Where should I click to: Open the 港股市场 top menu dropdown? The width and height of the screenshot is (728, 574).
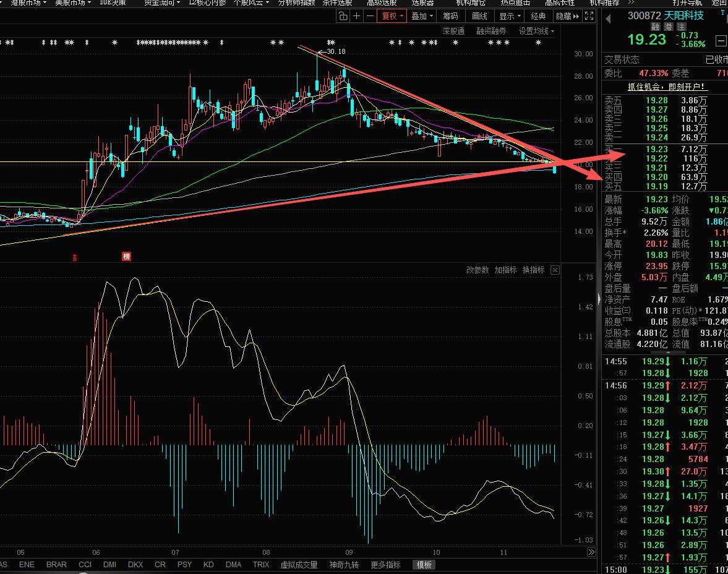tap(28, 3)
